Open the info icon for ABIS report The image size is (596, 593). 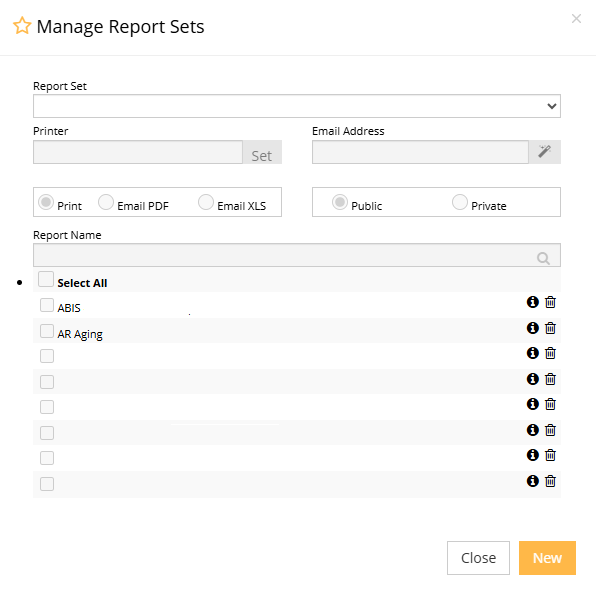point(533,302)
